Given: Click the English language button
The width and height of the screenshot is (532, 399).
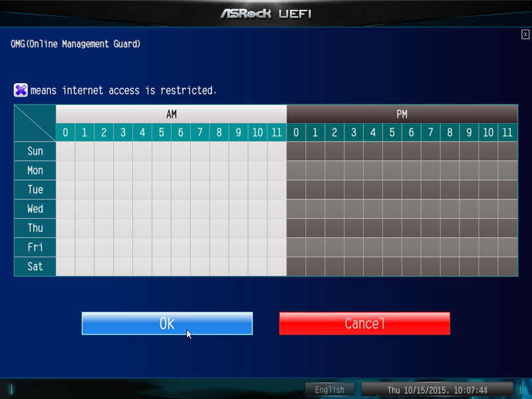Looking at the screenshot, I should tap(329, 390).
